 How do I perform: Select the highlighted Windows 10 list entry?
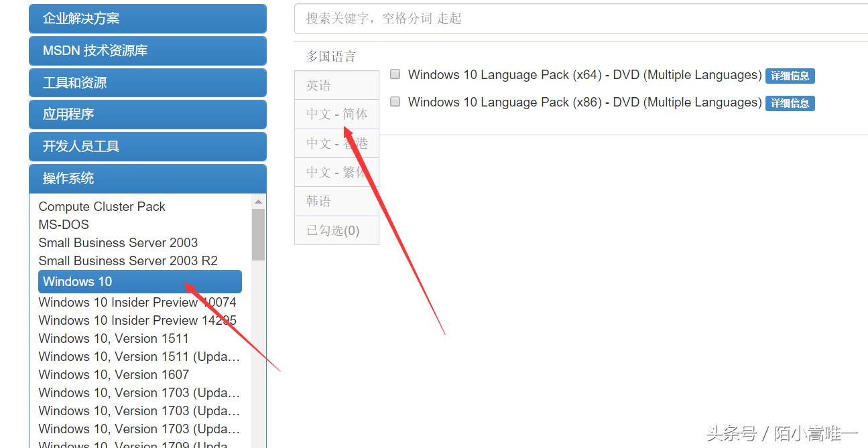click(x=140, y=281)
